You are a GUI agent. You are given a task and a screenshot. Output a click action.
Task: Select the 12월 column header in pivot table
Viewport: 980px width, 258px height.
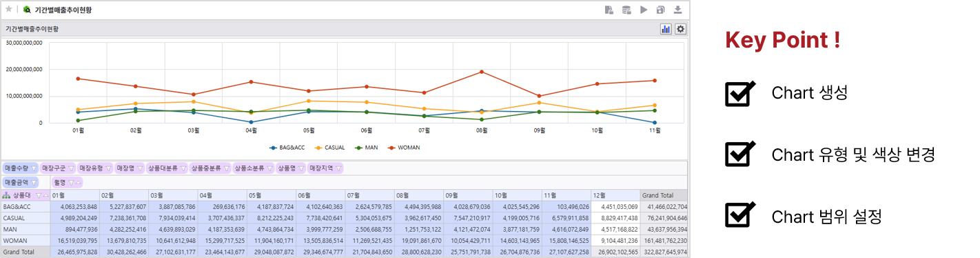[x=615, y=195]
